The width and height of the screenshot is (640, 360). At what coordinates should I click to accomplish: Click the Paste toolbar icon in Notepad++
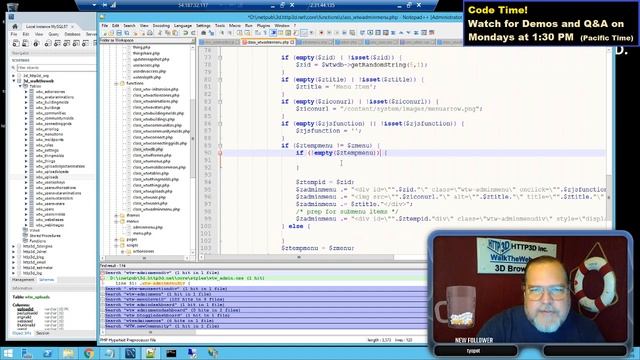[175, 33]
